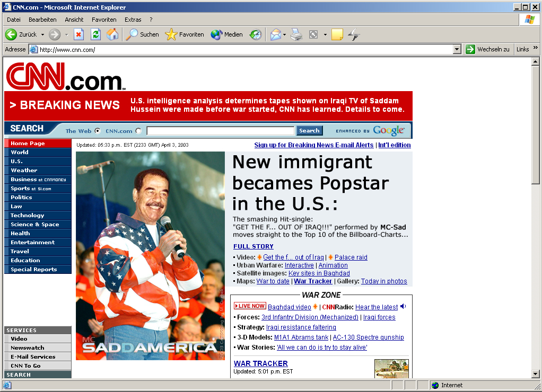Screen dimensions: 542x392
Task: Open the history clock icon
Action: point(256,34)
